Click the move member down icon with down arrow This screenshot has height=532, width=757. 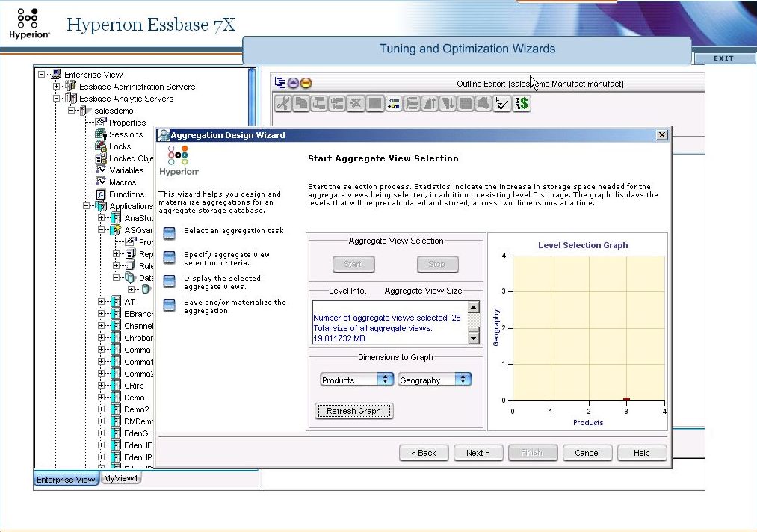(448, 103)
